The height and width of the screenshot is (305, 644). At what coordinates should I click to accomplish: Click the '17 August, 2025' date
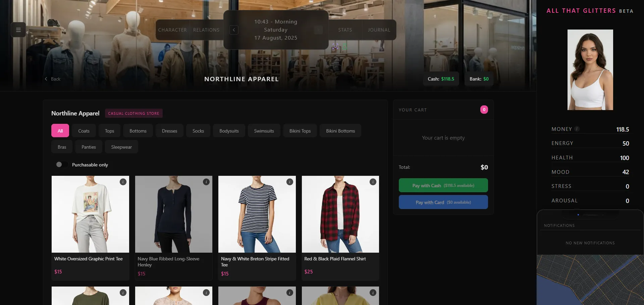(x=276, y=38)
